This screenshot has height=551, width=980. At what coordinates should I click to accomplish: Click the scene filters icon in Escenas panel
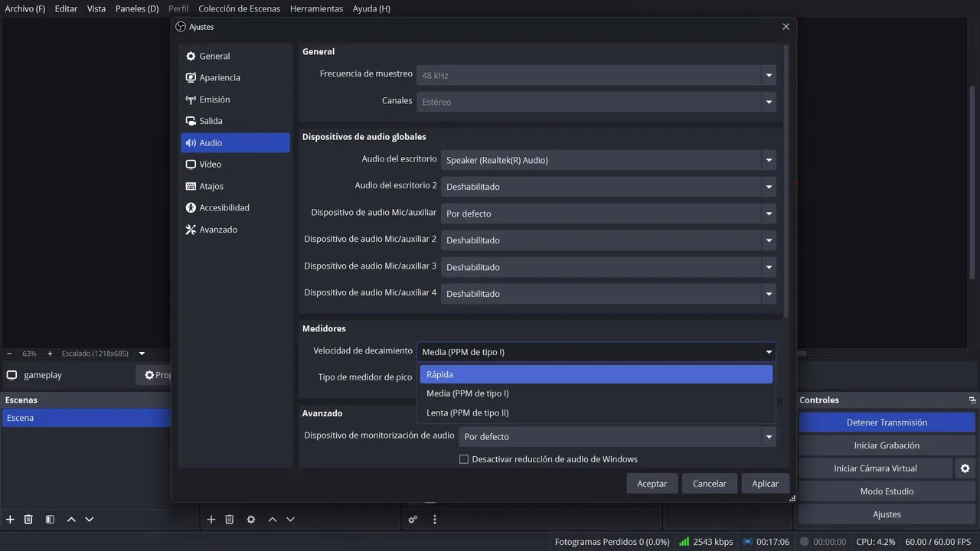tap(50, 519)
